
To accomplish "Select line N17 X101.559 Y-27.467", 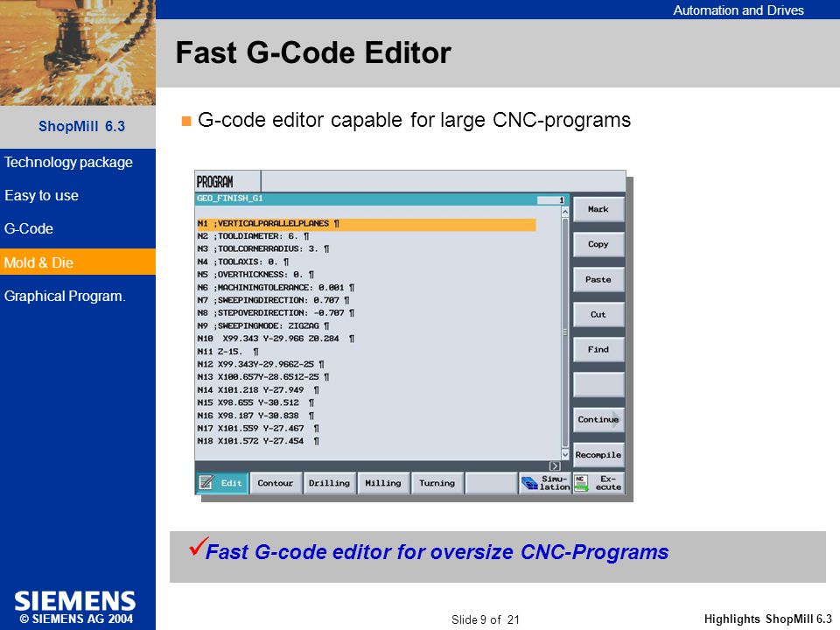I will (x=258, y=429).
